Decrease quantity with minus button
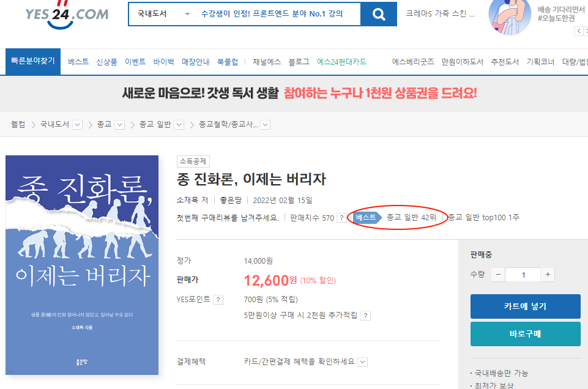Image resolution: width=588 pixels, height=389 pixels. coord(498,275)
